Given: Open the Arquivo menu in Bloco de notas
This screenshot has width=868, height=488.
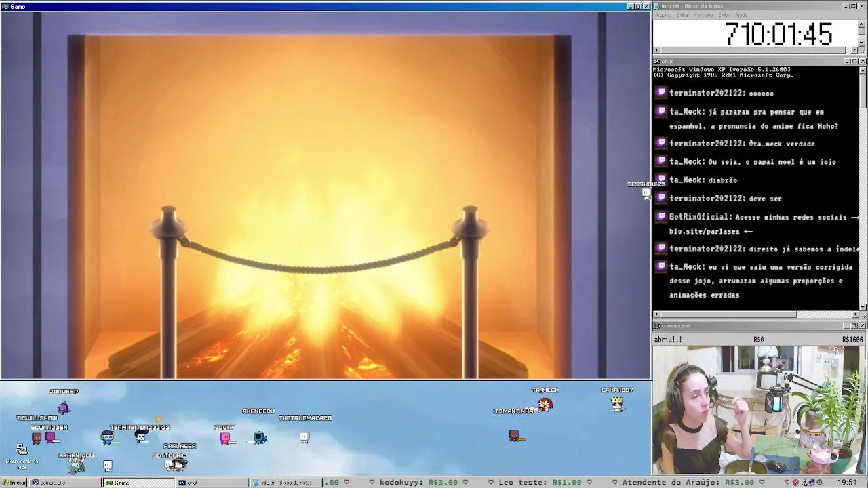Looking at the screenshot, I should (663, 15).
